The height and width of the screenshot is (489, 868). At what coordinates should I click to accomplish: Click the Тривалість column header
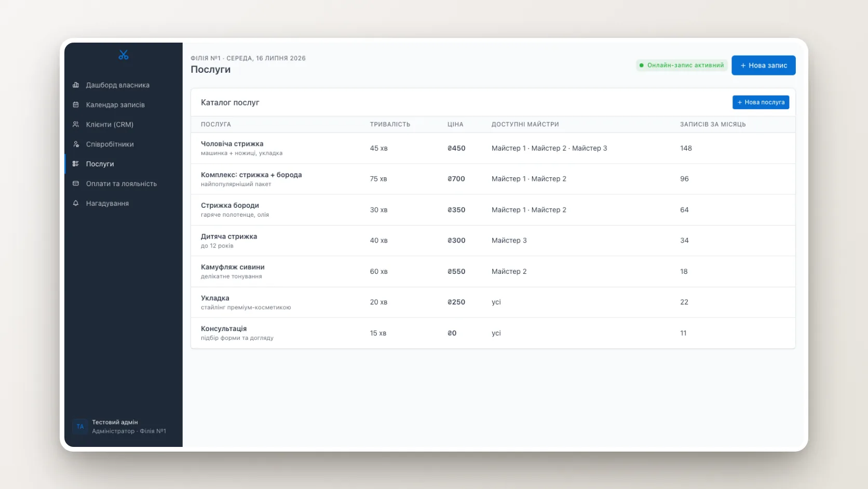click(x=390, y=124)
